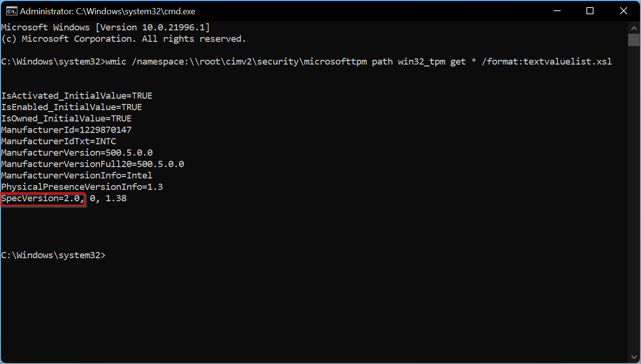Click the IsOwned_InitialValue=TRUE line
Viewport: 641px width, 364px height.
(66, 119)
